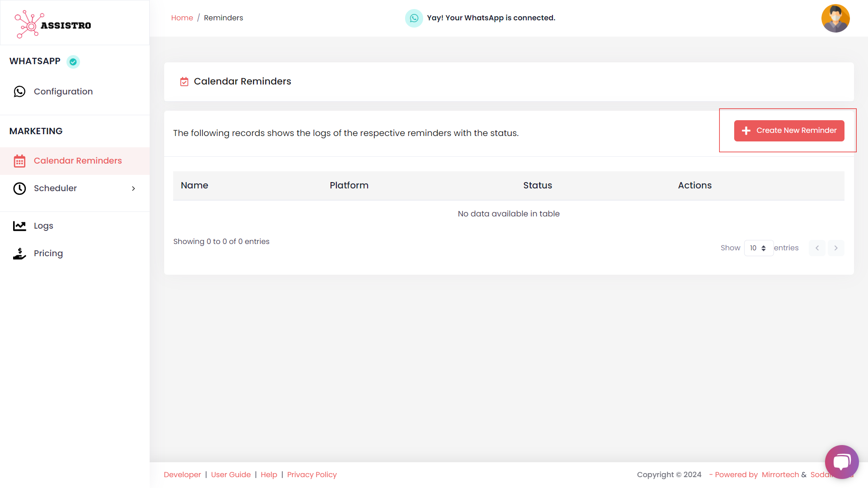The width and height of the screenshot is (868, 488).
Task: Open the User Guide footer link
Action: [x=231, y=474]
